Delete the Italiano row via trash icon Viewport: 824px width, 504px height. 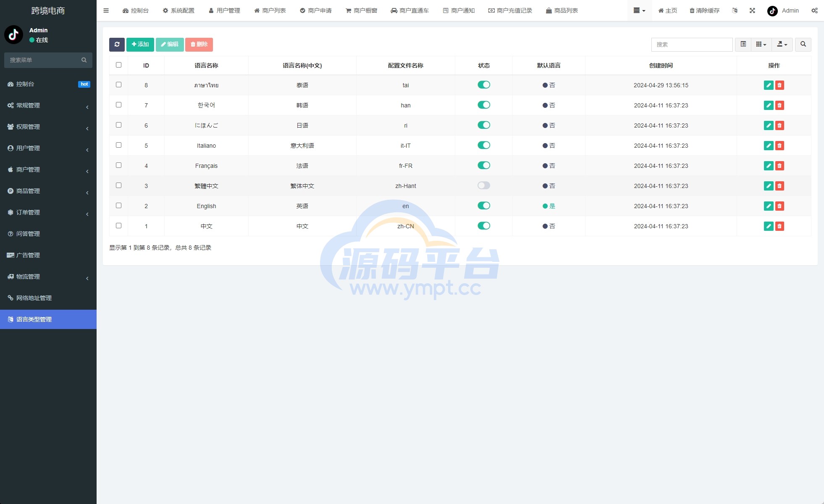[779, 146]
